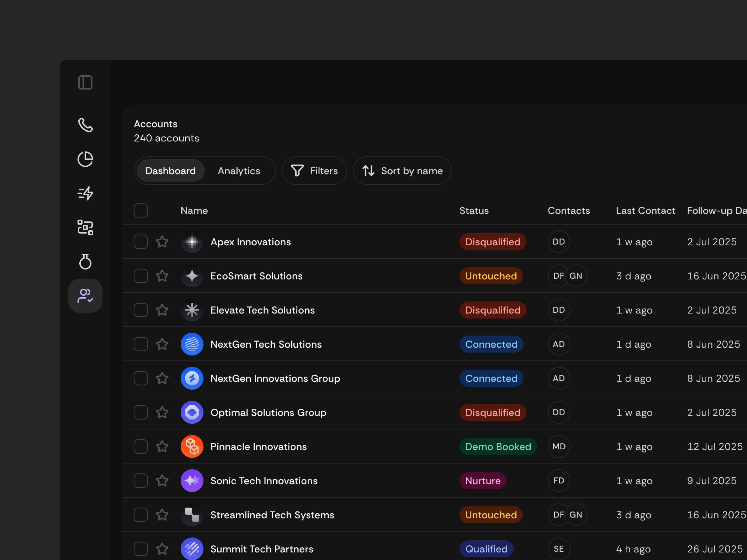This screenshot has width=747, height=560.
Task: Check the Pinnacle Innovations row checkbox
Action: [x=141, y=446]
